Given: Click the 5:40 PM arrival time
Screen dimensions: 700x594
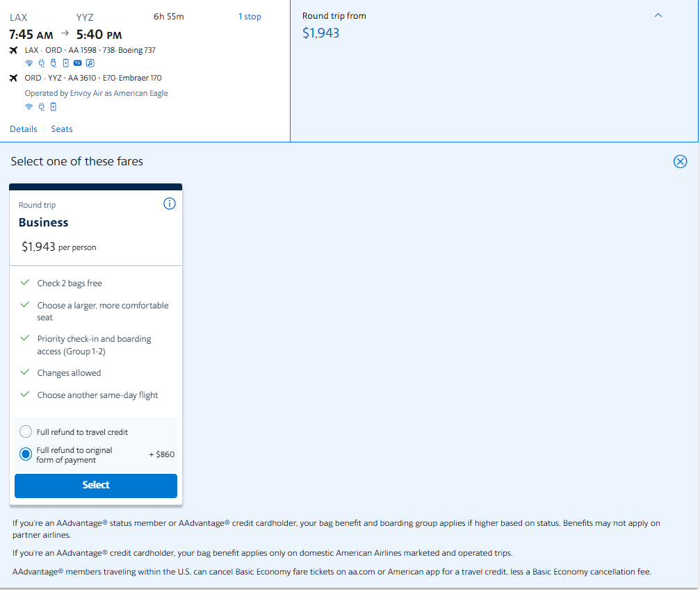Looking at the screenshot, I should coord(99,34).
